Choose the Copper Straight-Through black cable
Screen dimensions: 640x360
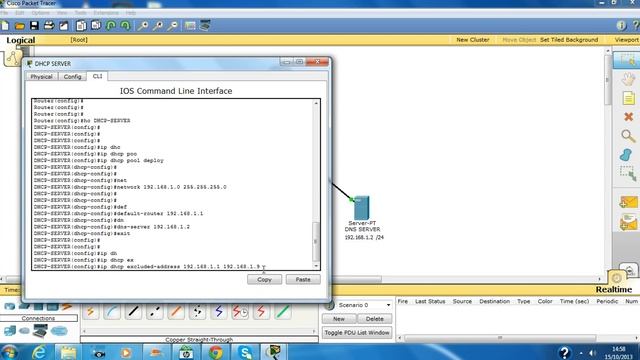(133, 312)
